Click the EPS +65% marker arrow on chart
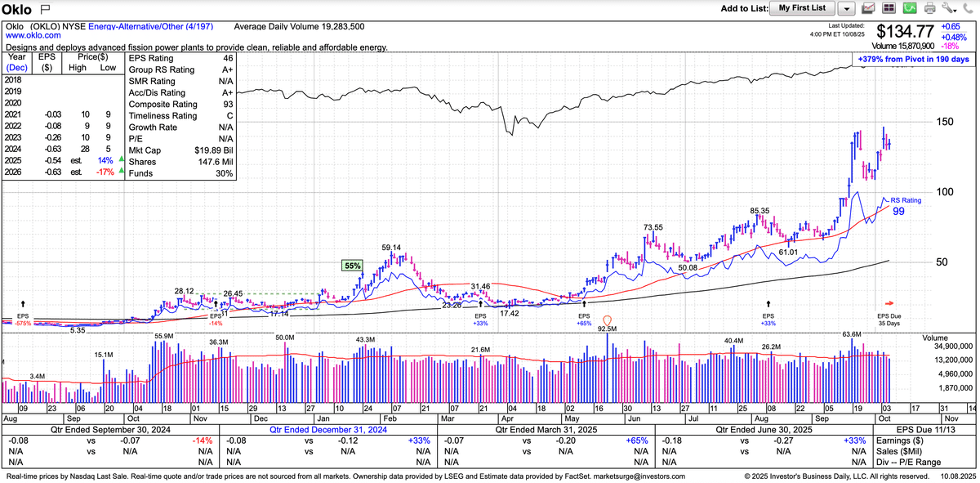The height and width of the screenshot is (483, 980). [x=584, y=302]
